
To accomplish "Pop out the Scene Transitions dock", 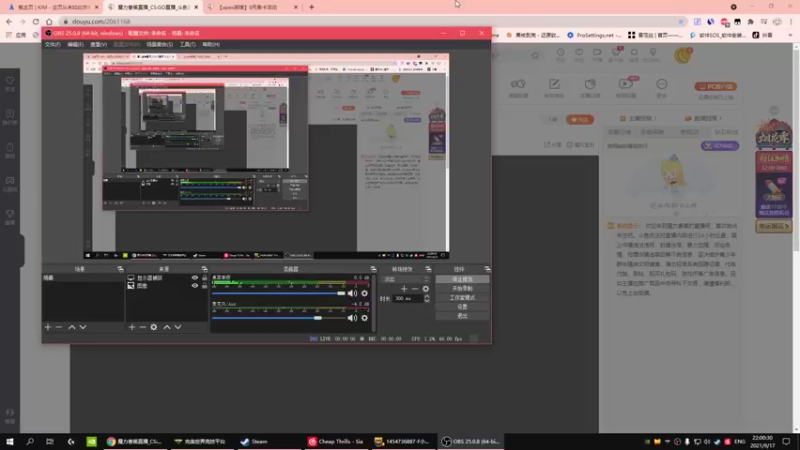I will click(428, 269).
